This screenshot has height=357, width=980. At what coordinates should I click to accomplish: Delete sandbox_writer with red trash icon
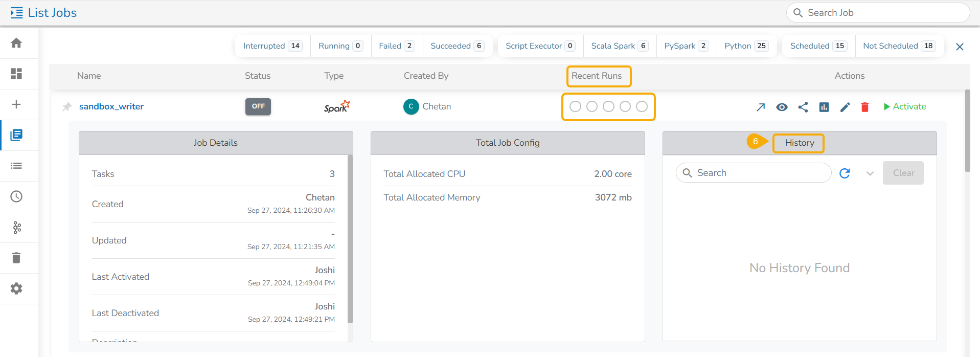(865, 107)
